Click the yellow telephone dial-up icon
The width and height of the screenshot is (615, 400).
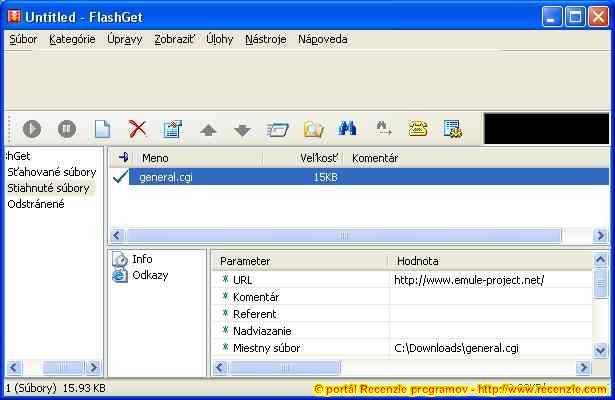pos(417,129)
